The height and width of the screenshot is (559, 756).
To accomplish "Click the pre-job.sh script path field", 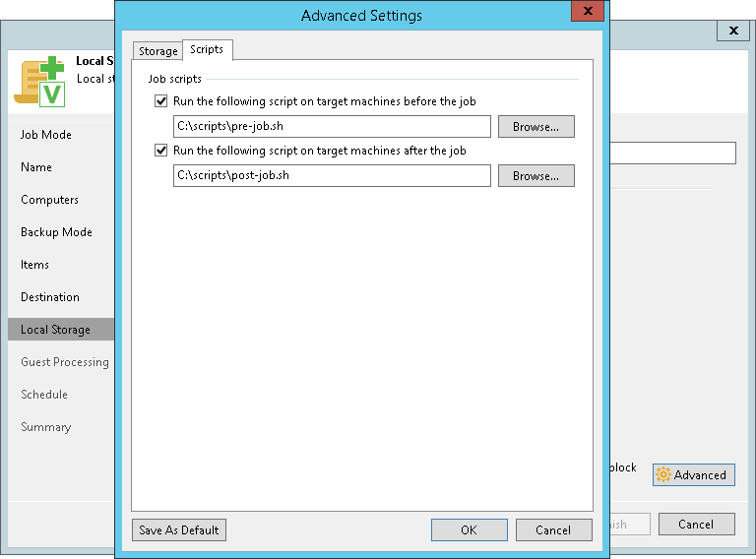I will click(x=332, y=126).
